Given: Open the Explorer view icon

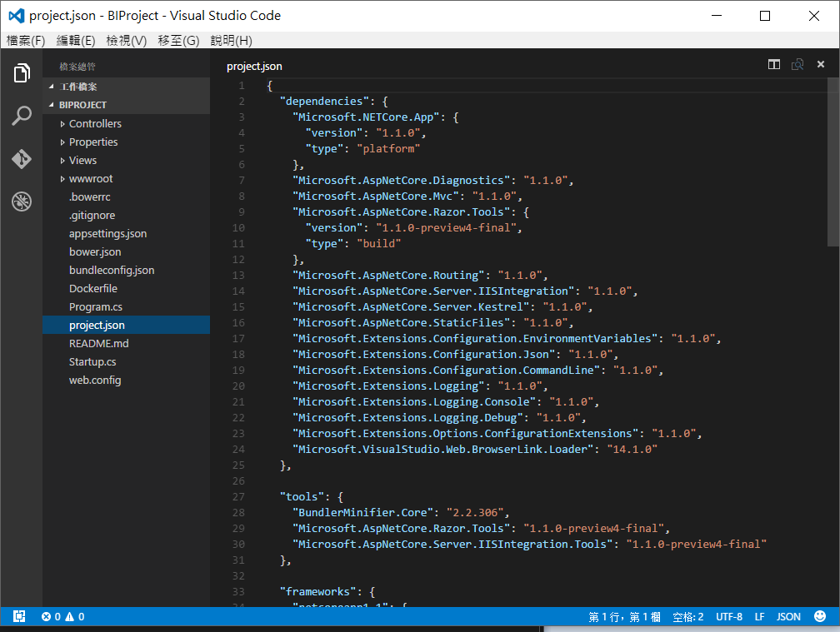Looking at the screenshot, I should click(x=22, y=72).
